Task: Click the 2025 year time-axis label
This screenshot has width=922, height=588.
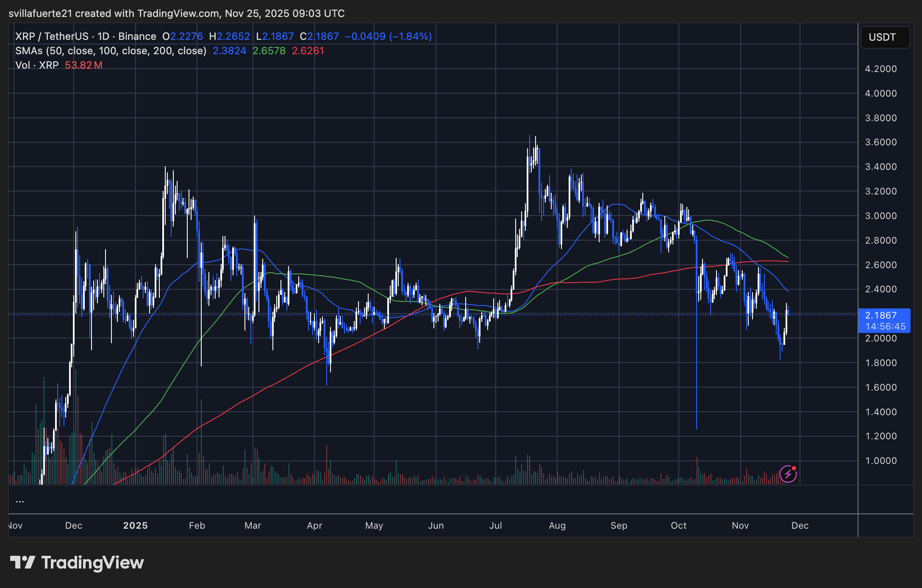Action: pyautogui.click(x=135, y=525)
